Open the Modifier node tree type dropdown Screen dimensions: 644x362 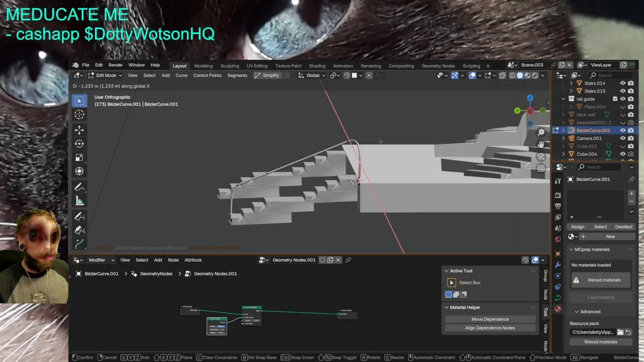pos(102,260)
